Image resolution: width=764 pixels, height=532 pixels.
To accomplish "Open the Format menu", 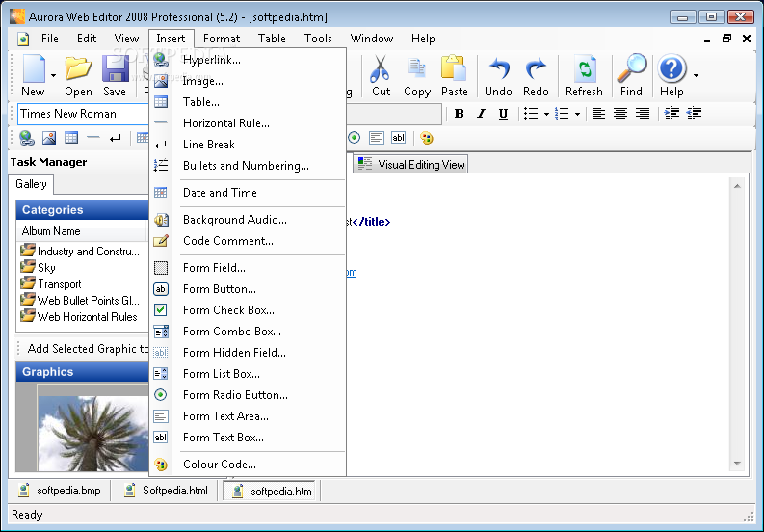I will pyautogui.click(x=222, y=39).
